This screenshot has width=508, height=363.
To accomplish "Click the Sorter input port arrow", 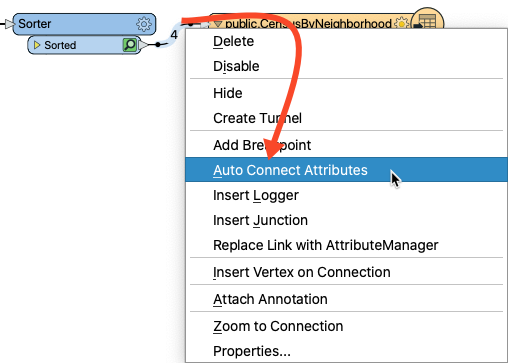I will click(10, 24).
